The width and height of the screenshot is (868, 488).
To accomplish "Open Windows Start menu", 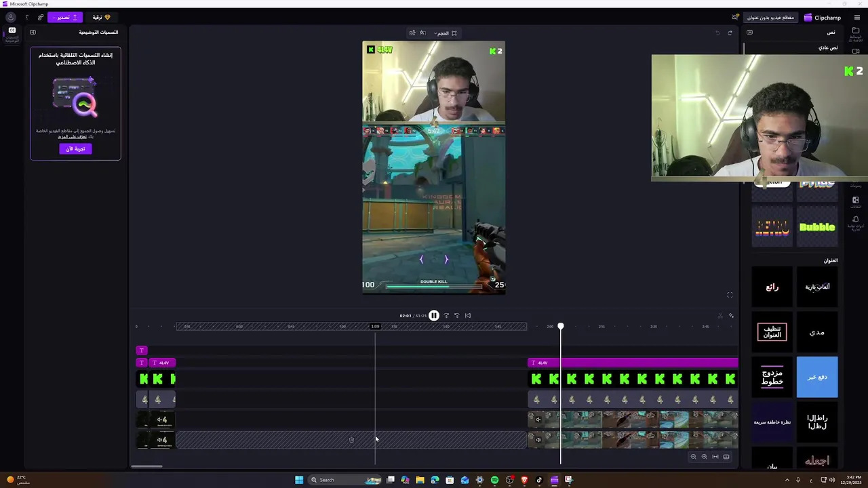I will [x=299, y=480].
